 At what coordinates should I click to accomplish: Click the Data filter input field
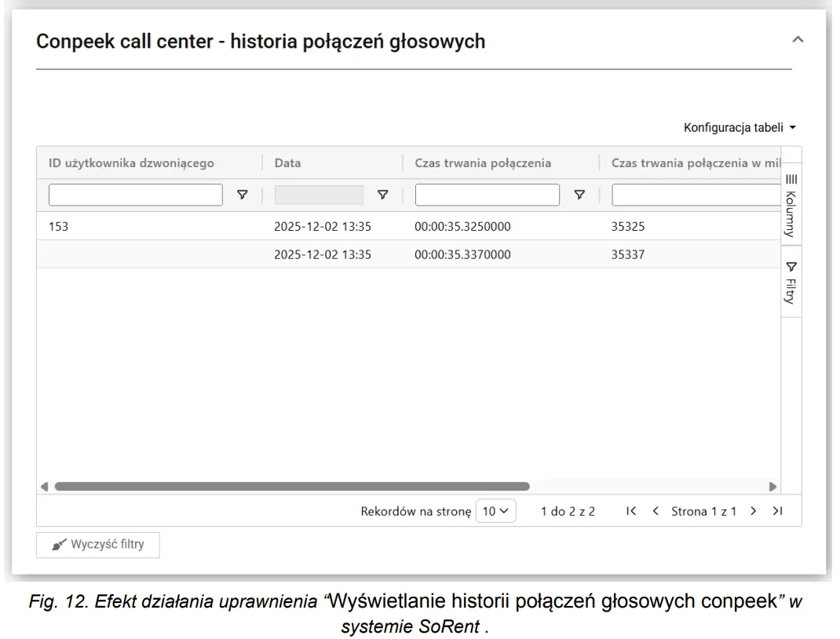tap(319, 195)
